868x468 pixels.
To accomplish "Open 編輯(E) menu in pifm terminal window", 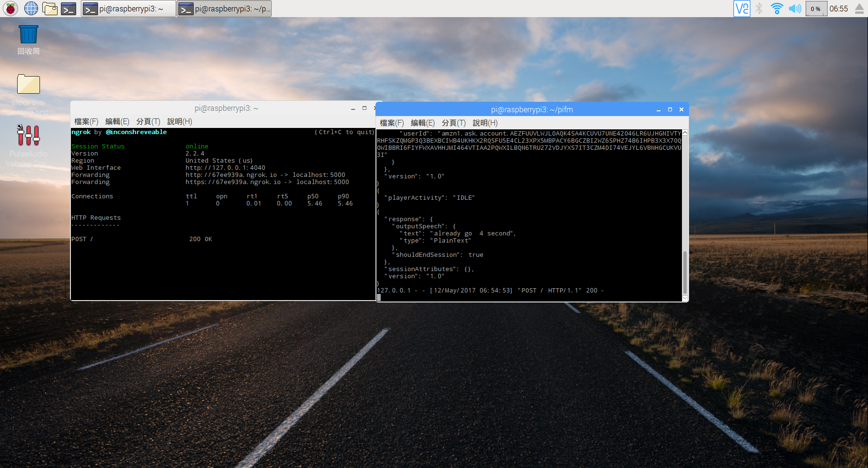I will click(423, 123).
